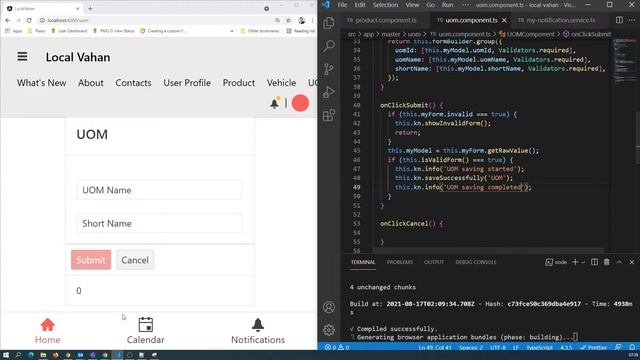Open the Other bookmarks folder
Screen dimensions: 640x360
click(x=260, y=31)
